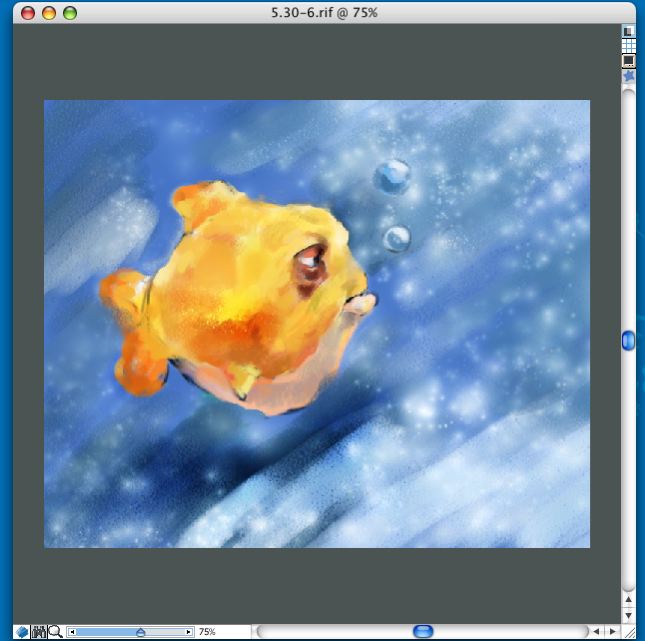Click the horizontal scrollbar right arrow

click(612, 631)
